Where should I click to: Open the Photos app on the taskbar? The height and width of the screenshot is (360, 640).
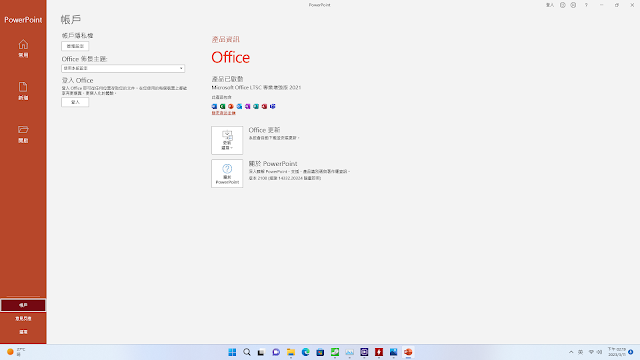tap(393, 352)
